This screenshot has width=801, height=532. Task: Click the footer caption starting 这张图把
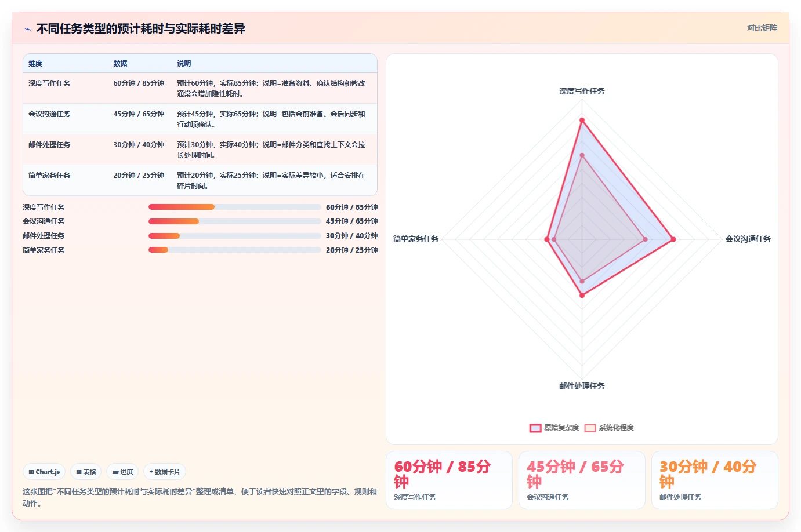point(200,497)
